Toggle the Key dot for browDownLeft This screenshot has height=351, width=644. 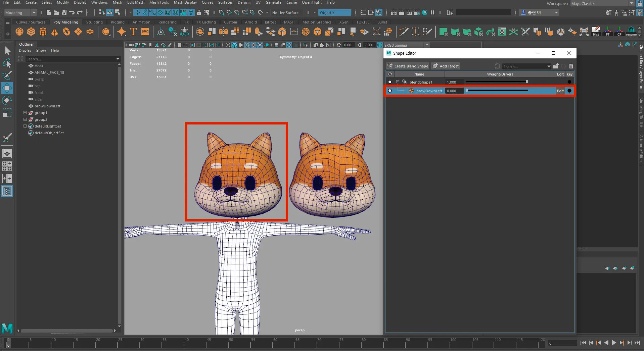[569, 91]
